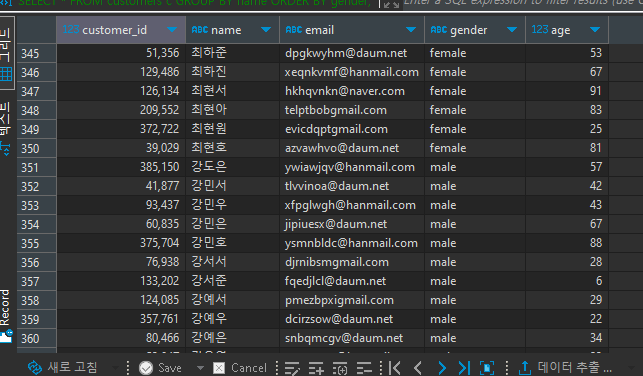
Task: Select the gender column header
Action: click(x=475, y=30)
